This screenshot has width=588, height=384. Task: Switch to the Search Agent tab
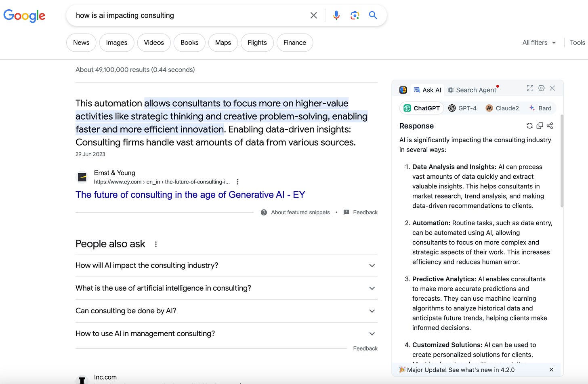[472, 90]
